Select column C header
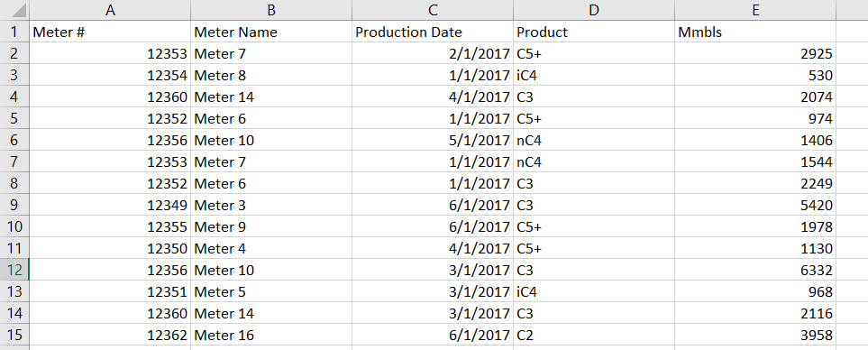This screenshot has width=868, height=350. pos(433,10)
